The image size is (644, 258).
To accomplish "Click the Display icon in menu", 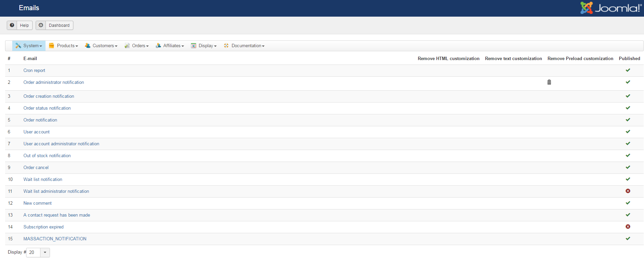I will [194, 45].
